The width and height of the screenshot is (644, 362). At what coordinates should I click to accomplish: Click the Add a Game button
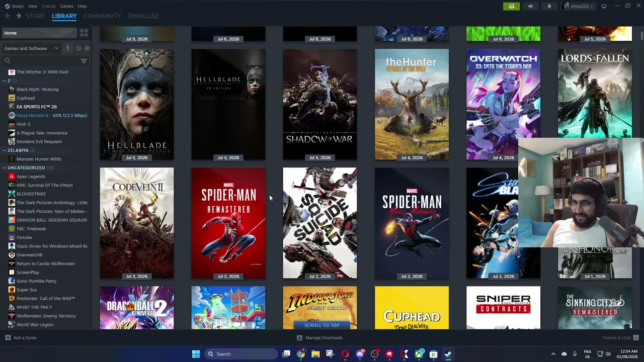click(21, 338)
